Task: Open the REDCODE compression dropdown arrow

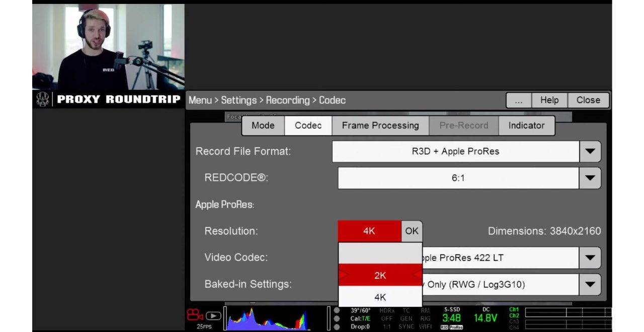Action: pyautogui.click(x=590, y=178)
